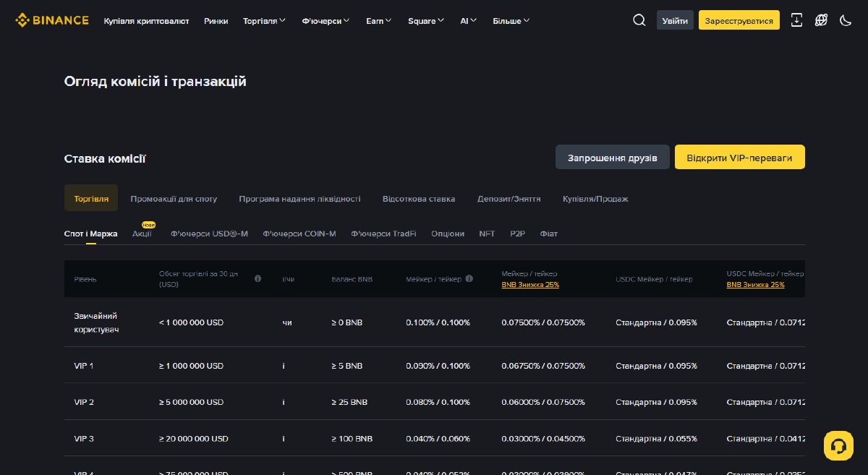Click the 0.040% / 0.060% fee cell

pos(438,438)
